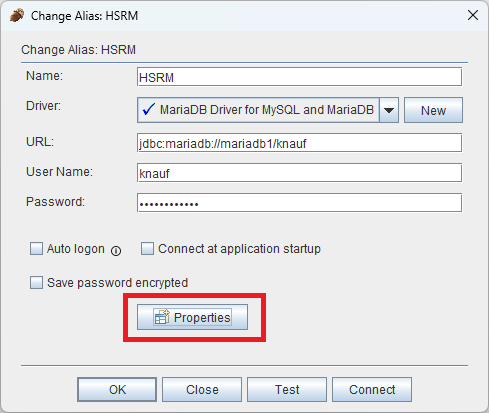
Task: Open the MariaDB Driver combo box
Action: (x=268, y=110)
